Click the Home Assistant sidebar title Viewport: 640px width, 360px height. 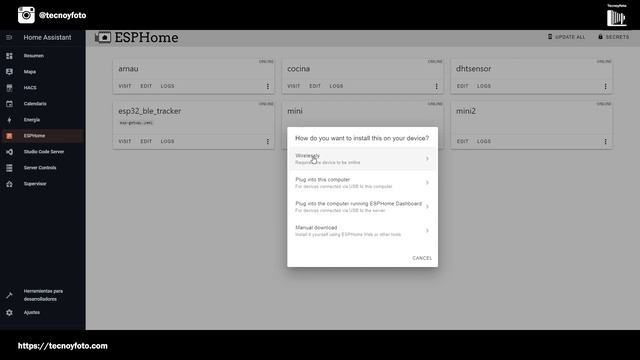(x=47, y=38)
